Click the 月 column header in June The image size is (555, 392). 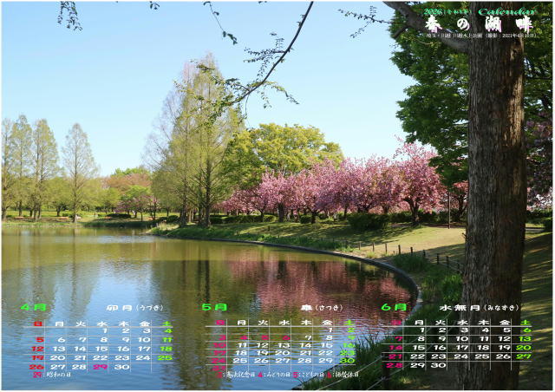point(418,322)
